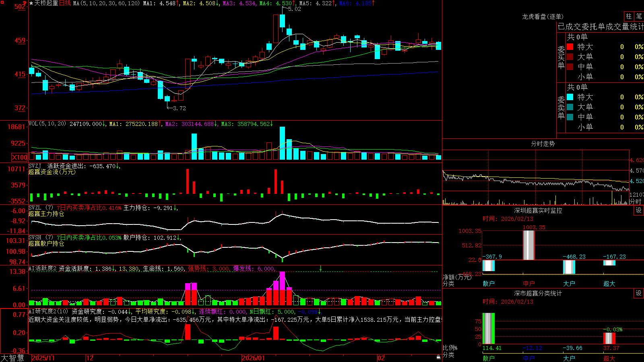Click the 3.72 low price marker

click(x=179, y=108)
